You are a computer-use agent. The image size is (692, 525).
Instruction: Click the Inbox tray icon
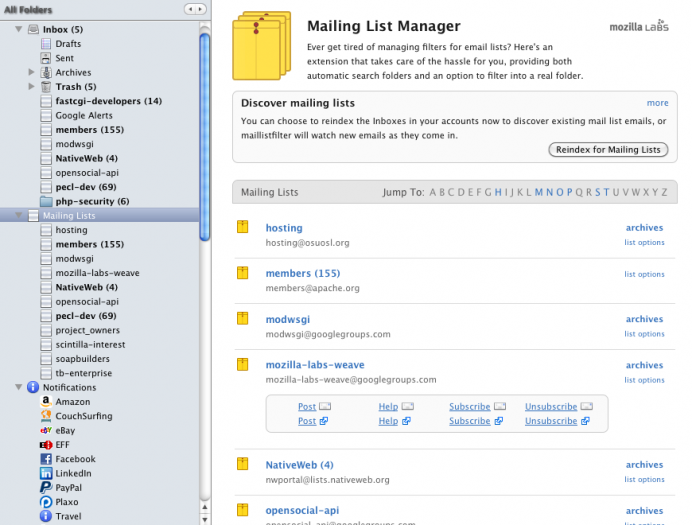[x=33, y=30]
